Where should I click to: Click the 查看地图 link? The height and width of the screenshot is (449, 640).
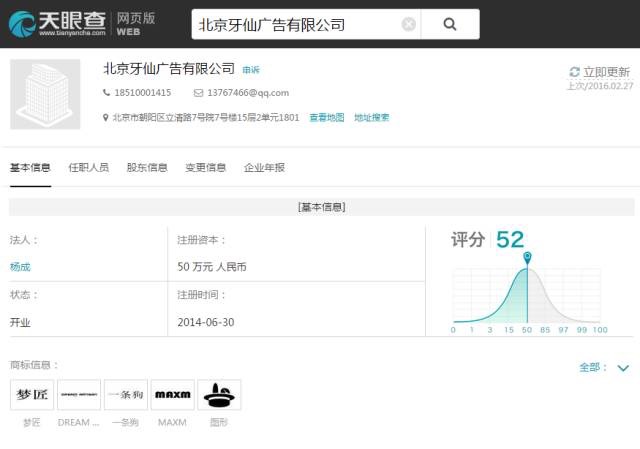(x=327, y=118)
